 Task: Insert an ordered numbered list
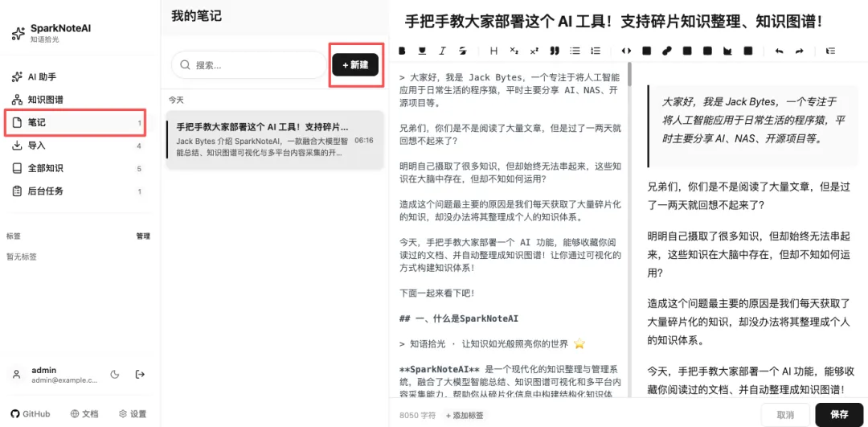[596, 51]
